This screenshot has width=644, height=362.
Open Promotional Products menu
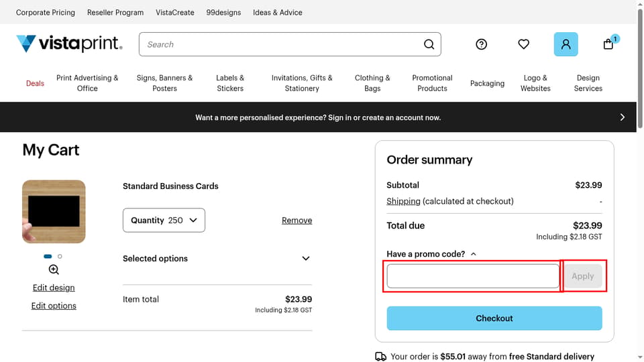click(x=432, y=83)
